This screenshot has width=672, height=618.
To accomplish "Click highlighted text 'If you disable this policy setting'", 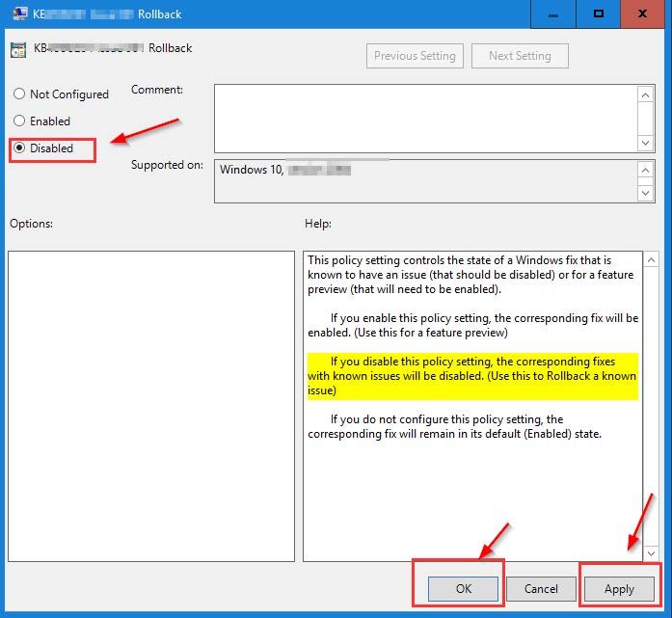I will 412,362.
